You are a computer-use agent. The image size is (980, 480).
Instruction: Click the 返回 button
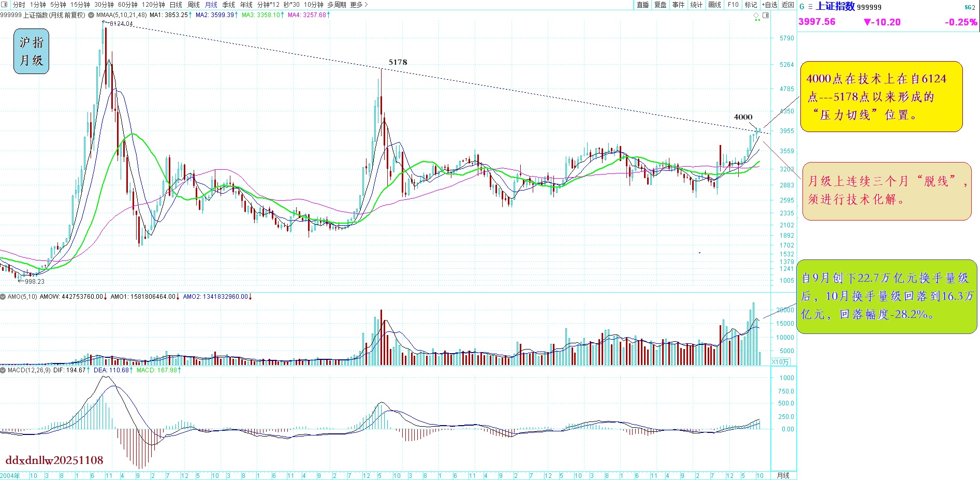pyautogui.click(x=788, y=5)
